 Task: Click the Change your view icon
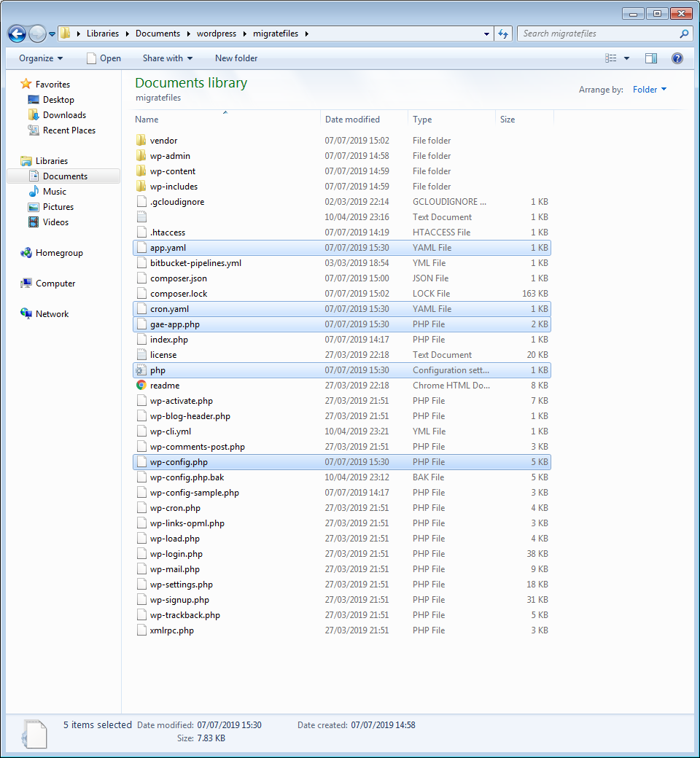pos(610,58)
